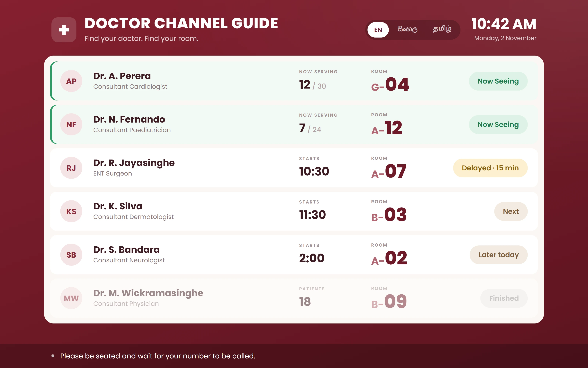Switch language to Sinhala (සිංහල)
Viewport: 588px width, 368px height.
[408, 29]
